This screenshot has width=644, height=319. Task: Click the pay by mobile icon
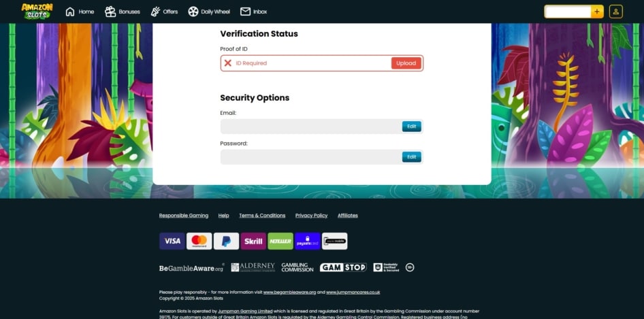tap(335, 241)
